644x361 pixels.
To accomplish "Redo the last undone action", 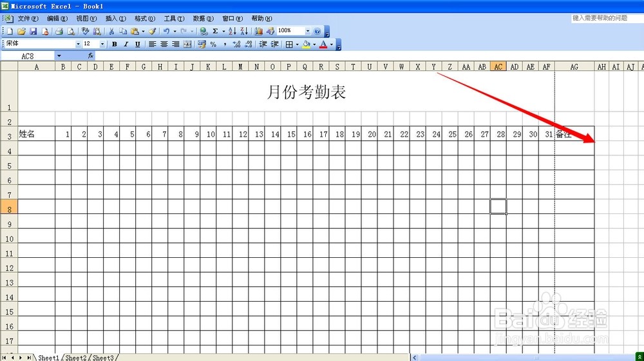I will (x=184, y=31).
